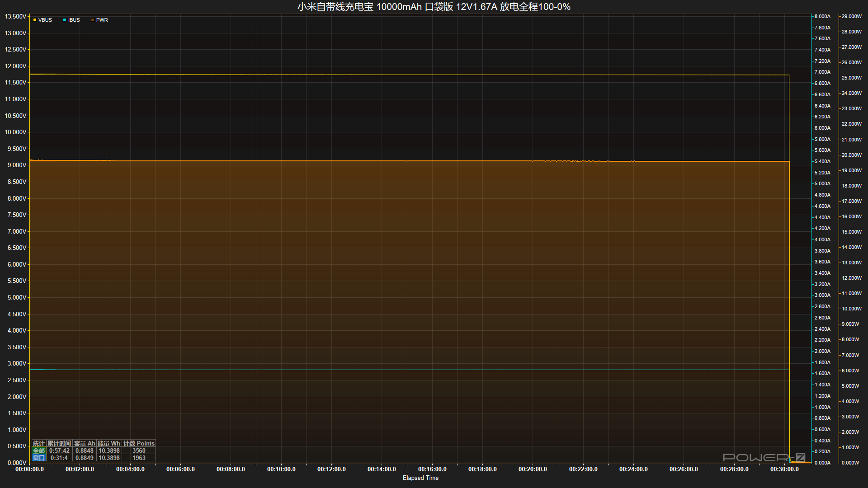The height and width of the screenshot is (488, 868).
Task: Click the 3560 points cell
Action: click(139, 450)
